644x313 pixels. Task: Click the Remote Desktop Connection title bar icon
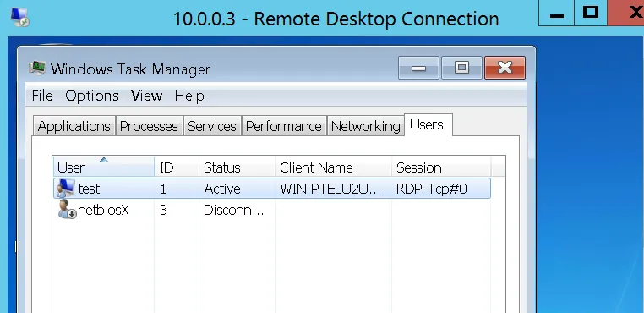[19, 18]
